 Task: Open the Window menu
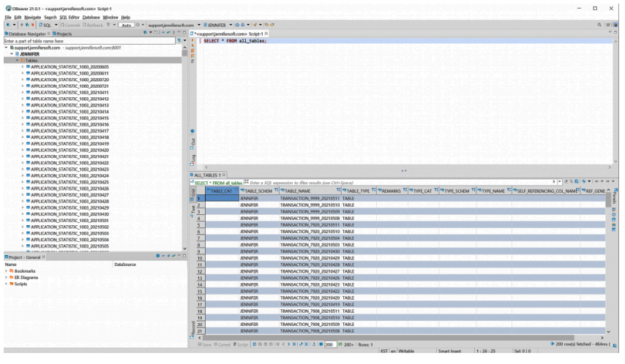111,18
